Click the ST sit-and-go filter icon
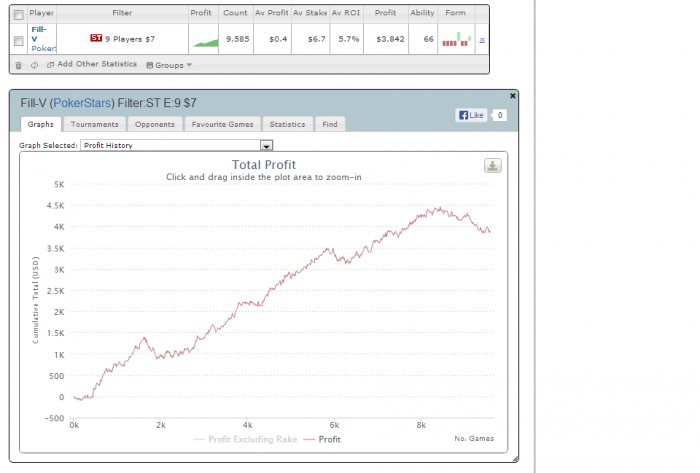 [x=96, y=38]
